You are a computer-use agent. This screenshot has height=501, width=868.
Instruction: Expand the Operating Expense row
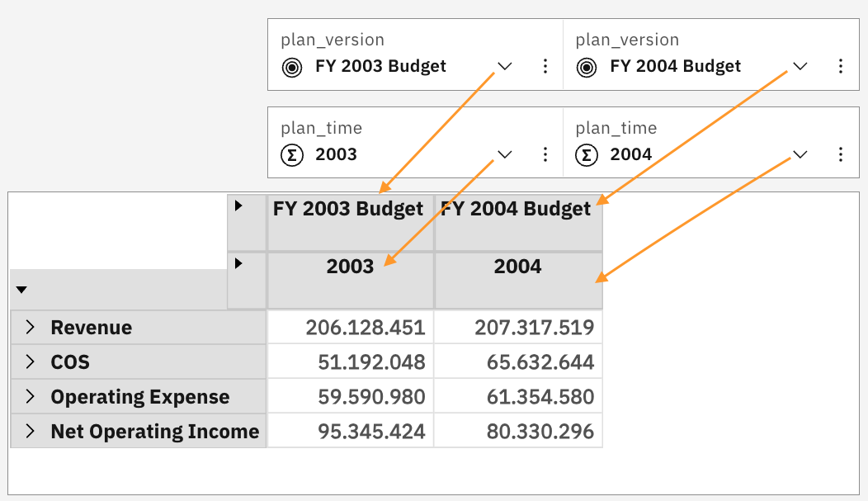point(31,397)
